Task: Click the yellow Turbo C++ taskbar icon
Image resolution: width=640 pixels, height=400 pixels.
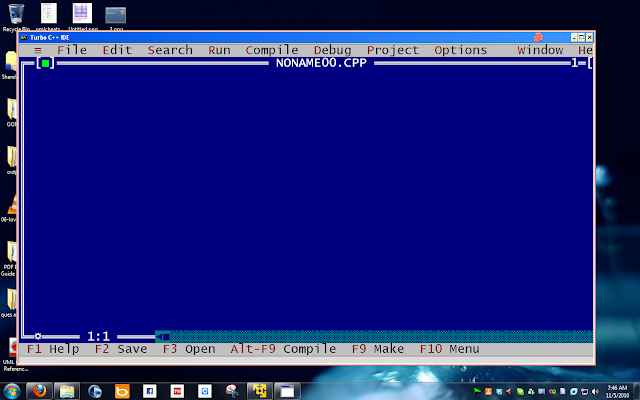Action: [x=260, y=391]
